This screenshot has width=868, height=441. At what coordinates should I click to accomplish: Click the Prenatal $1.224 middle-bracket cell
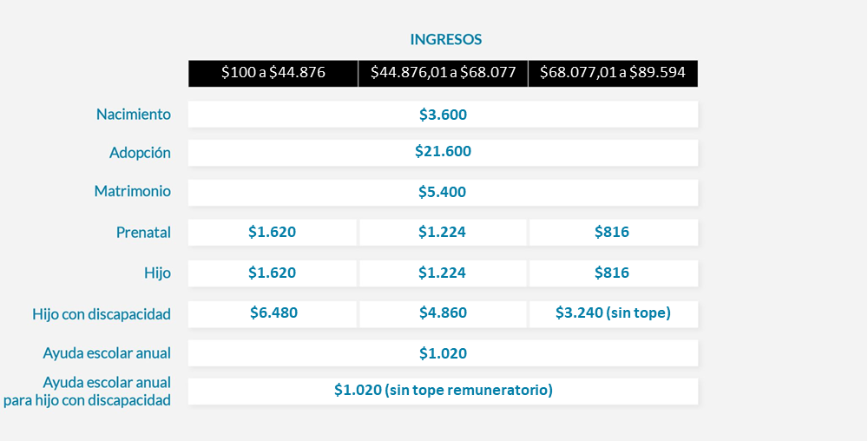pos(443,232)
